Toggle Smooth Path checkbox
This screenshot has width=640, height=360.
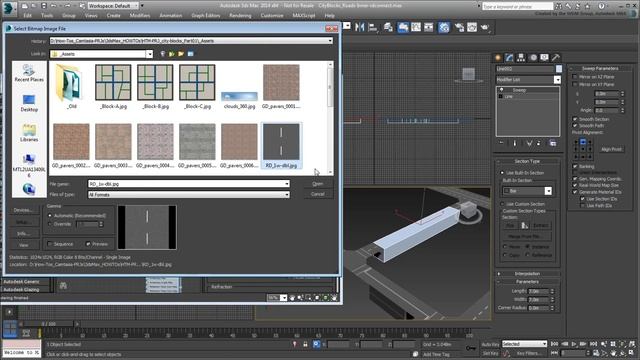coord(575,126)
